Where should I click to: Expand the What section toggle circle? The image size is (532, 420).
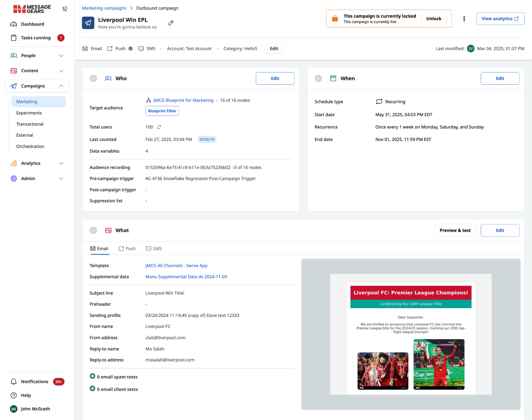click(x=93, y=230)
